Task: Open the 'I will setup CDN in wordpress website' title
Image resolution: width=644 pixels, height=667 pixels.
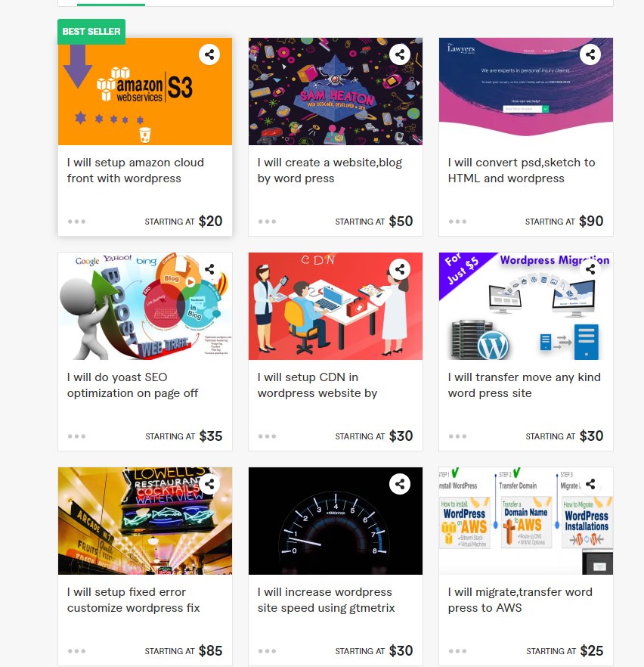Action: pyautogui.click(x=317, y=385)
